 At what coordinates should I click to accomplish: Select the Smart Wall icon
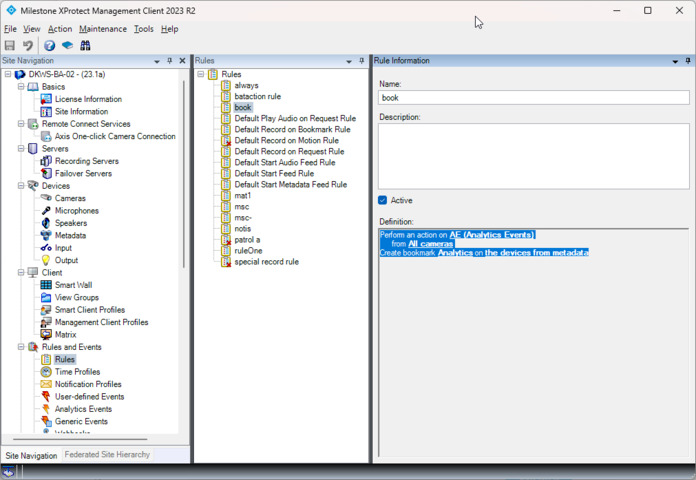pos(46,285)
